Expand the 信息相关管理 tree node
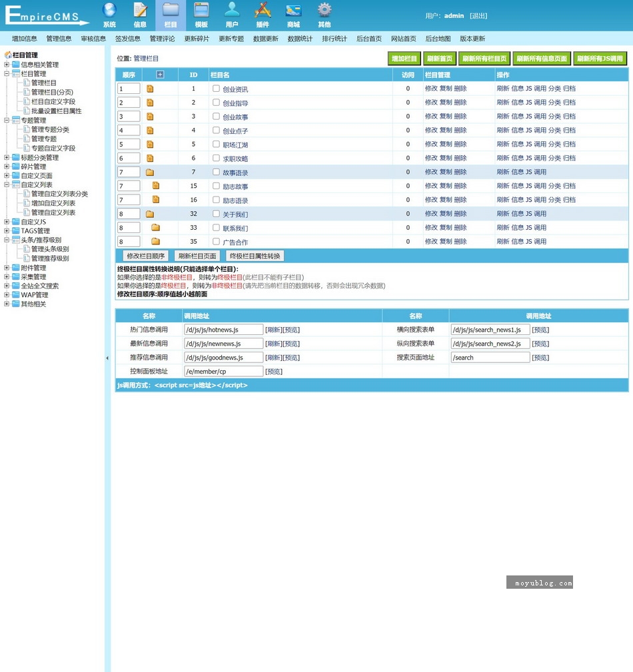The image size is (633, 672). (x=7, y=65)
